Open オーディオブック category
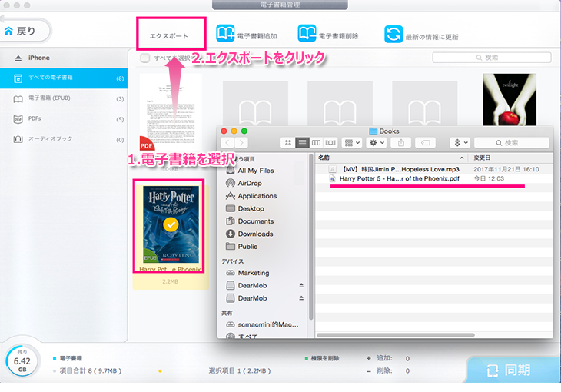Screen dimensions: 561x392 pos(64,139)
